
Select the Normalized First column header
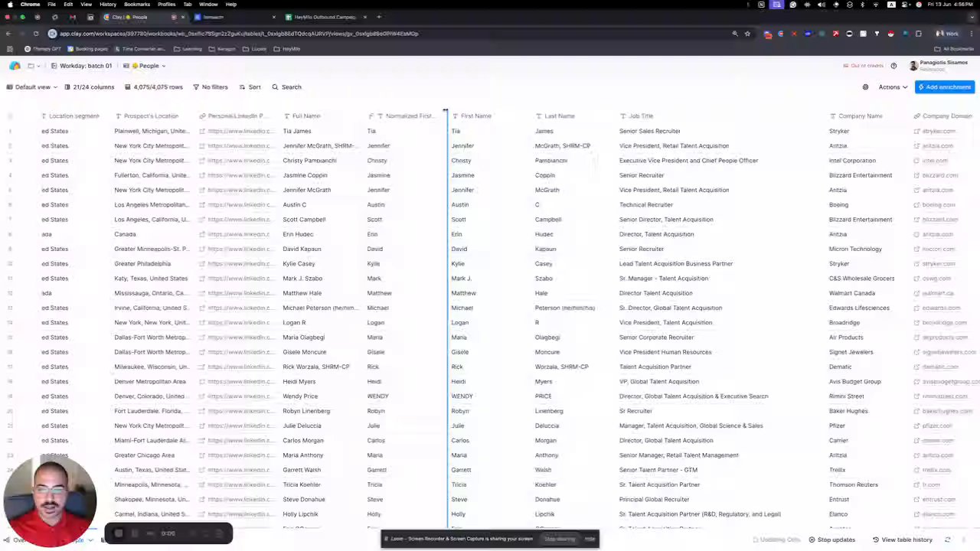pos(400,116)
